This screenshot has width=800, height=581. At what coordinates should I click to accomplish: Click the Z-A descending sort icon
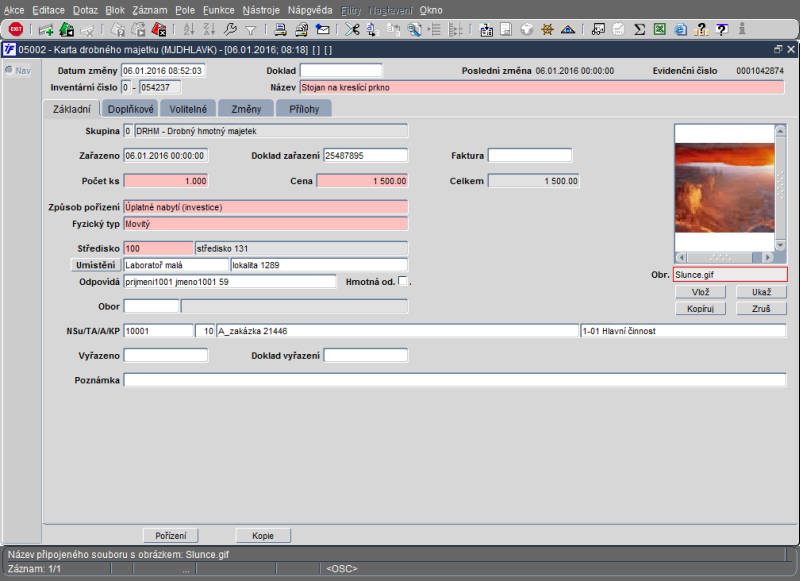(x=209, y=30)
